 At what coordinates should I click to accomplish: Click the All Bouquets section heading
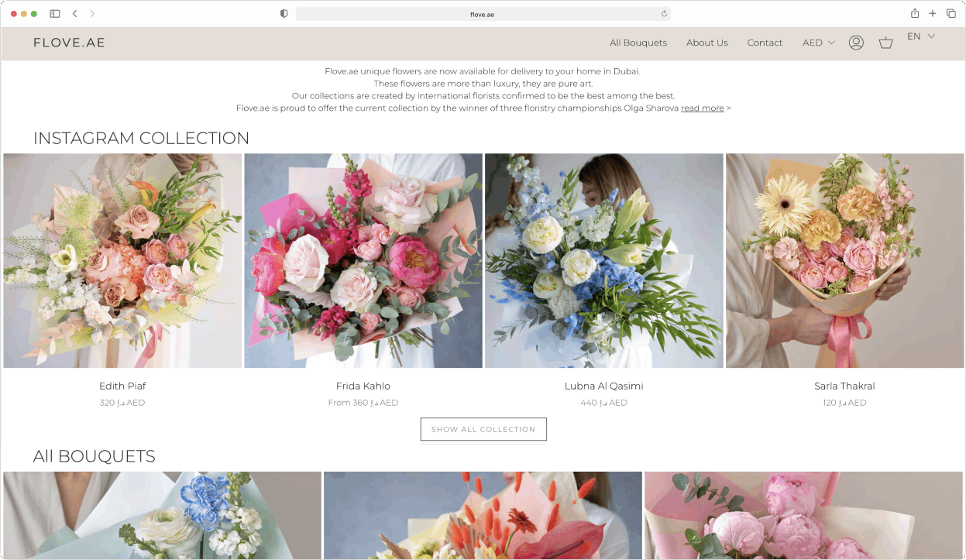click(95, 456)
